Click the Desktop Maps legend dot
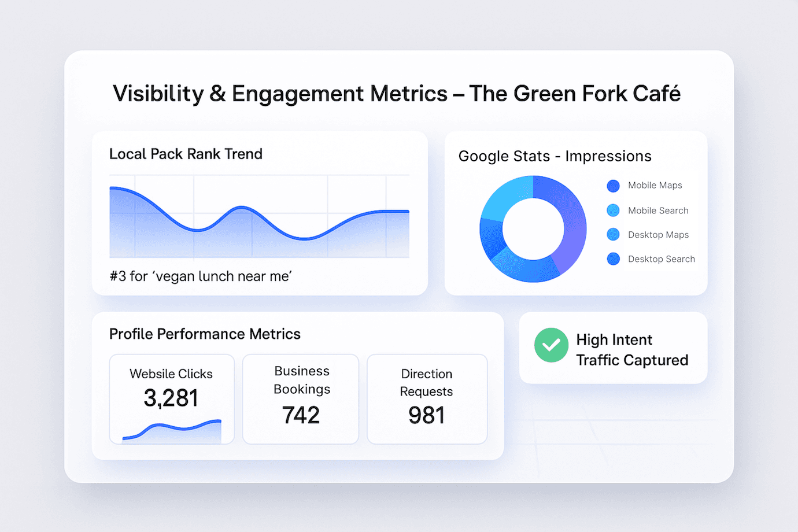 613,235
